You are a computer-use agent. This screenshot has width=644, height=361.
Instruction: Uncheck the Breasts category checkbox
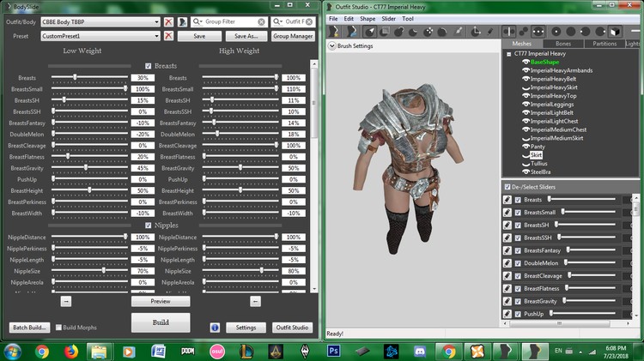click(x=149, y=66)
